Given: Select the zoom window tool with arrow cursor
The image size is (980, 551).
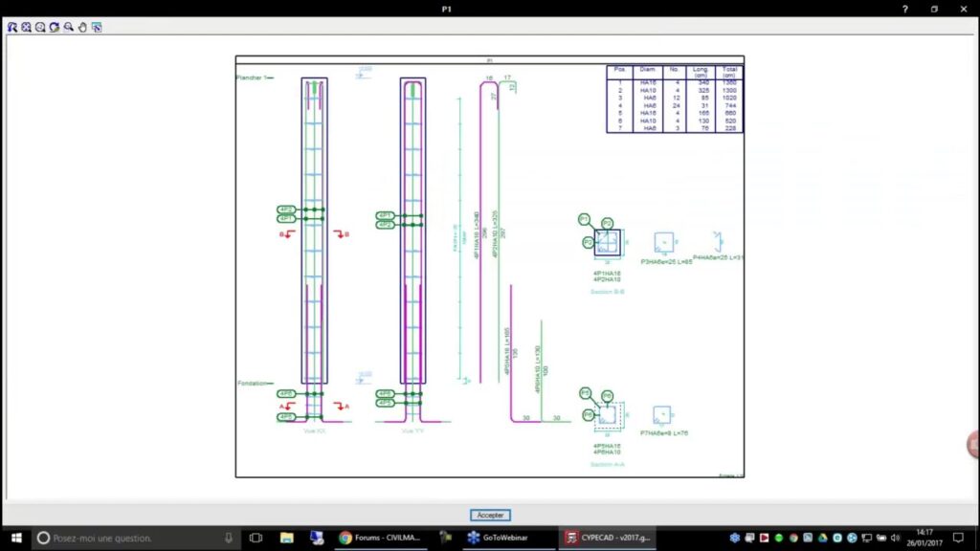Looking at the screenshot, I should [11, 27].
